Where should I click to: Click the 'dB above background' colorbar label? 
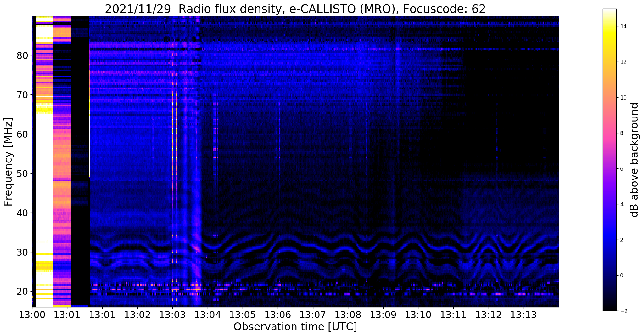[x=635, y=160]
